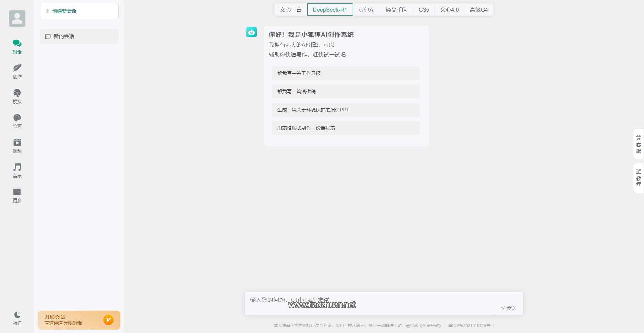Screen dimensions: 644x333
Task: Switch to the 文心4.0 model tab
Action: (x=449, y=10)
